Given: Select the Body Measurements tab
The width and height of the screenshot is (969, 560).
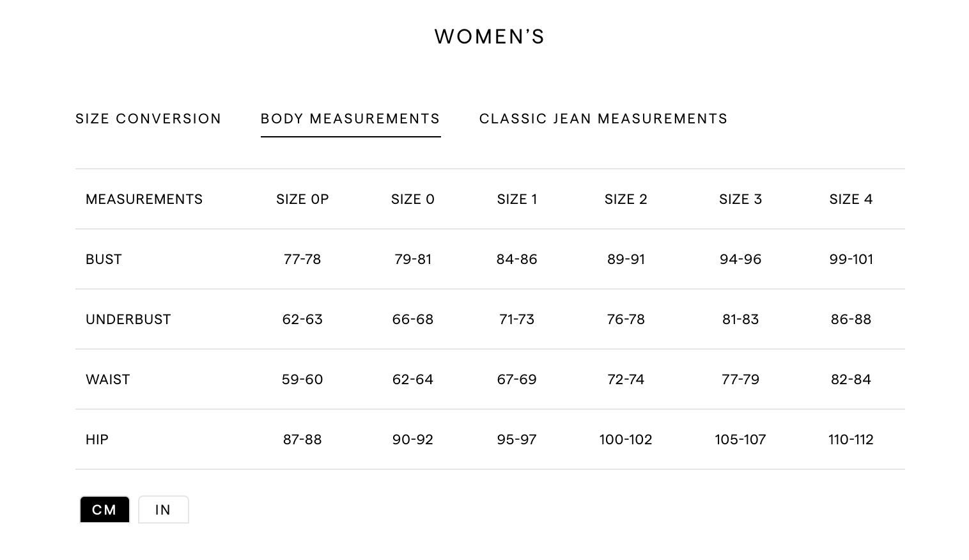Looking at the screenshot, I should (x=350, y=119).
